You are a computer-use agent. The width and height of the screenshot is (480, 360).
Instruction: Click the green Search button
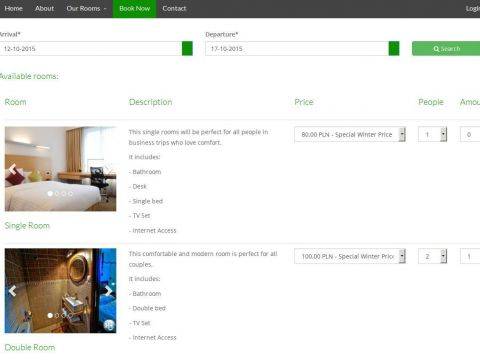pos(446,49)
